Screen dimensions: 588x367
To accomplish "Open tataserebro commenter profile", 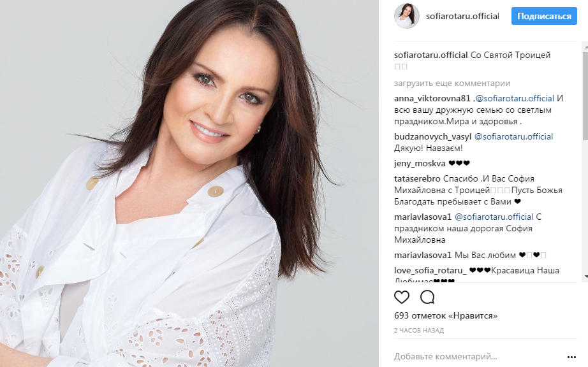I will point(417,178).
